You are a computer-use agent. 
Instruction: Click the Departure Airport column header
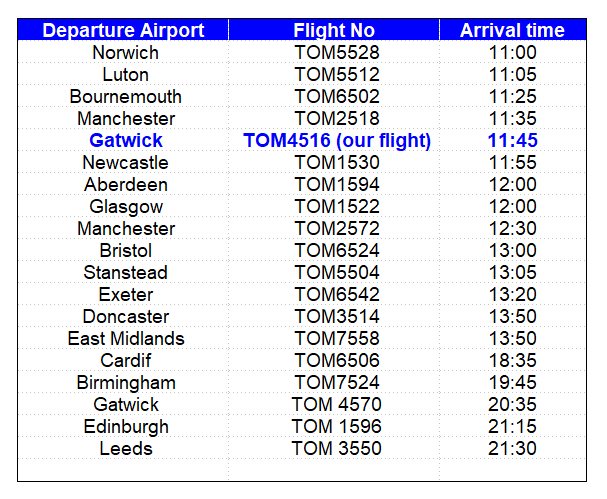[123, 30]
